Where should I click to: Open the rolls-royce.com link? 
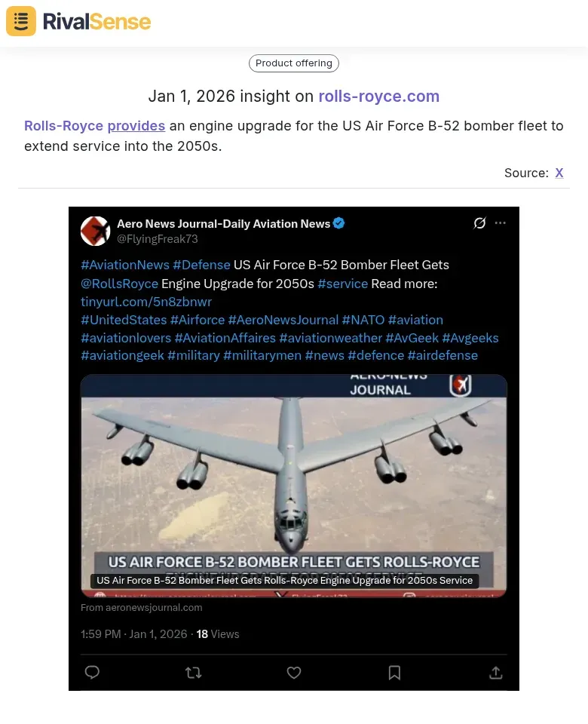(x=379, y=96)
